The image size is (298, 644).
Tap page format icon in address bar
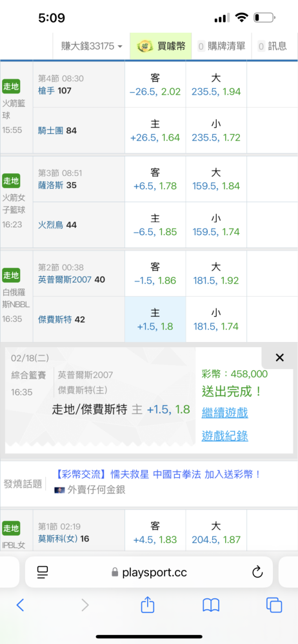click(x=43, y=572)
